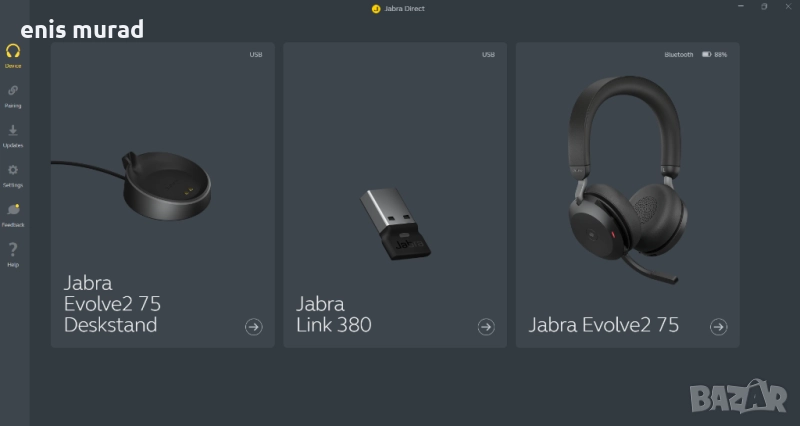
Task: Click the Jabra Evolve2 75 Deskstand title
Action: coord(112,304)
